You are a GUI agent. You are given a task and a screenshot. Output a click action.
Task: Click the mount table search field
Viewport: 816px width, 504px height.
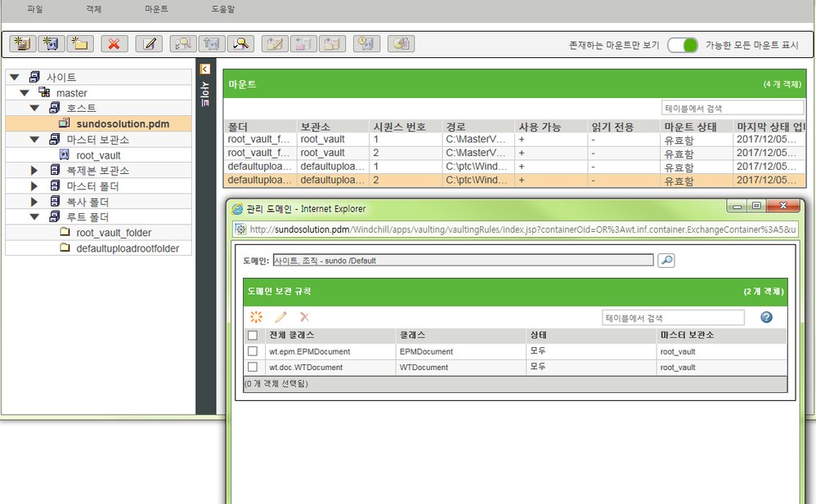point(732,108)
